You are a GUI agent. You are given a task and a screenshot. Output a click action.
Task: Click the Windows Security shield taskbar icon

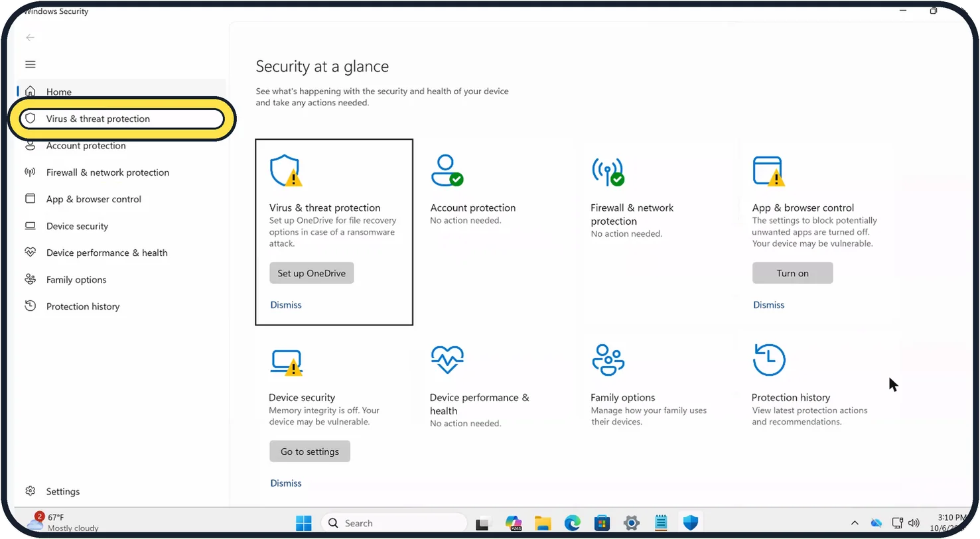pos(691,524)
